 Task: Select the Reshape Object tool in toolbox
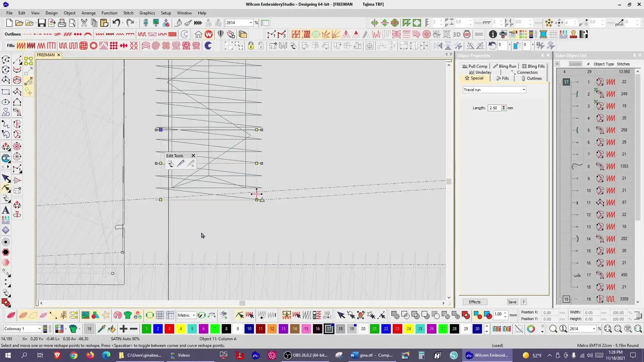tap(6, 188)
